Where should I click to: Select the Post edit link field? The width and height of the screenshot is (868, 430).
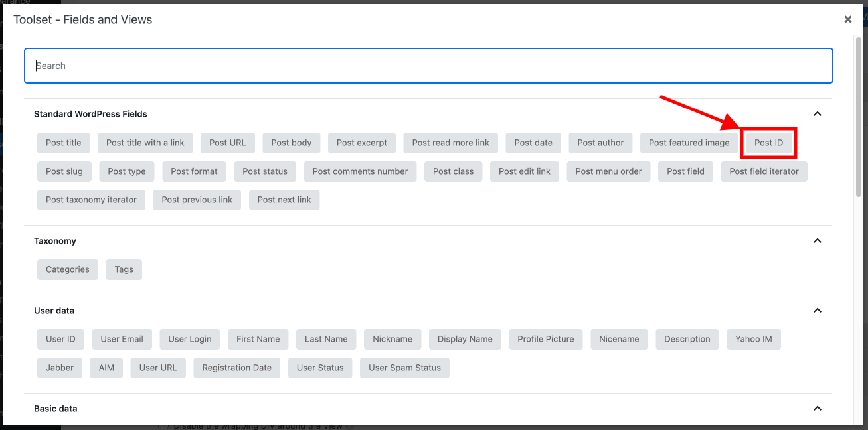coord(525,171)
